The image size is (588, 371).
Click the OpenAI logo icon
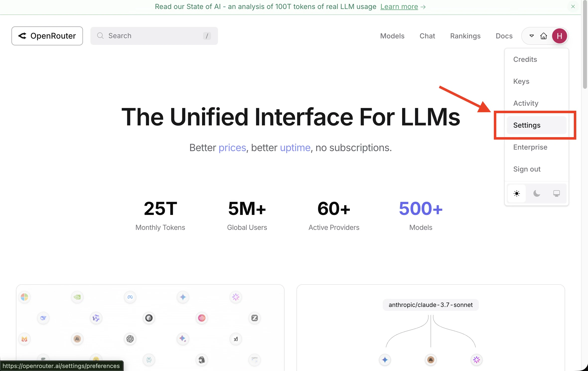tap(130, 339)
